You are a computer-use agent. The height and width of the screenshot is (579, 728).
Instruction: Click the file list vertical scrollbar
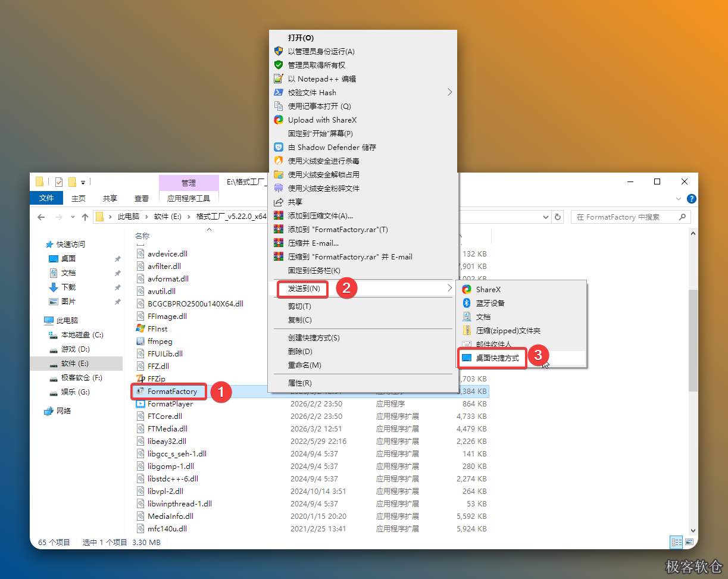pyautogui.click(x=693, y=341)
